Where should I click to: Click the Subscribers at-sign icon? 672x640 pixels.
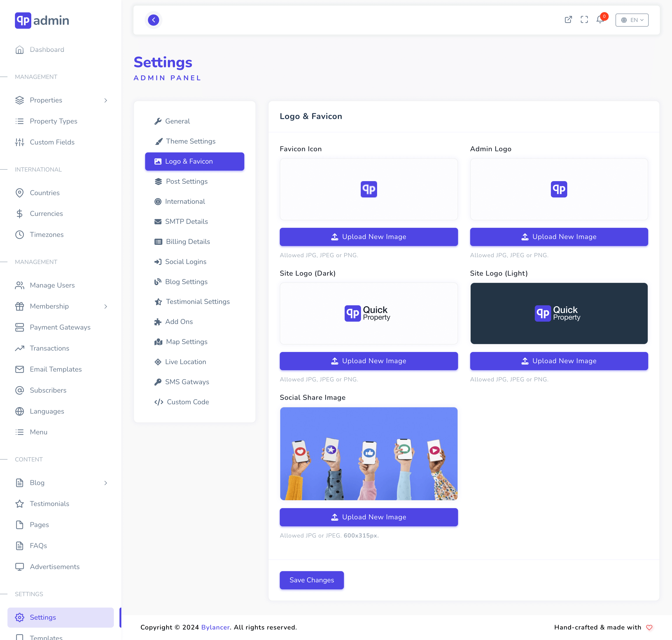pos(20,390)
